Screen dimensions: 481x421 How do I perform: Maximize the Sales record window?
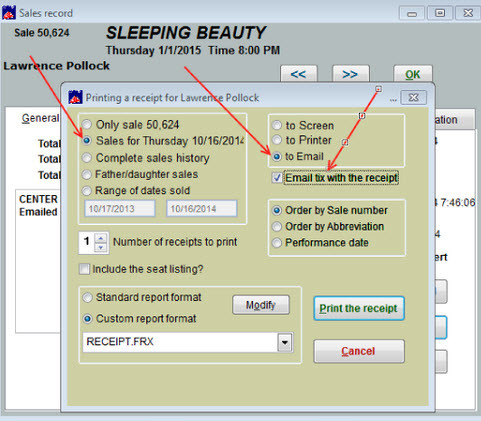[x=440, y=13]
